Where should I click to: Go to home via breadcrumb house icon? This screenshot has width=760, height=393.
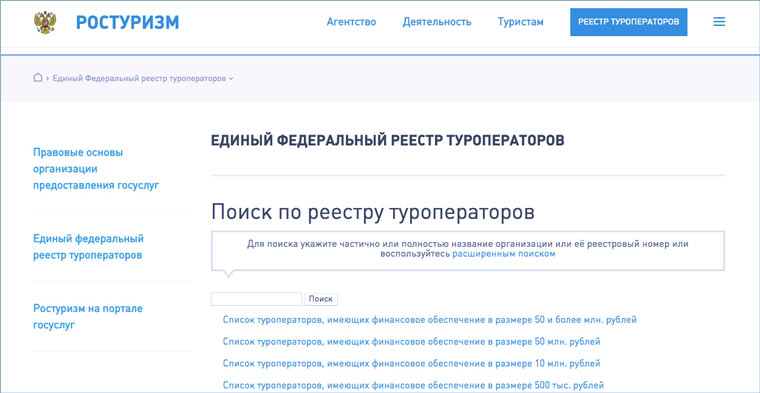click(x=38, y=78)
